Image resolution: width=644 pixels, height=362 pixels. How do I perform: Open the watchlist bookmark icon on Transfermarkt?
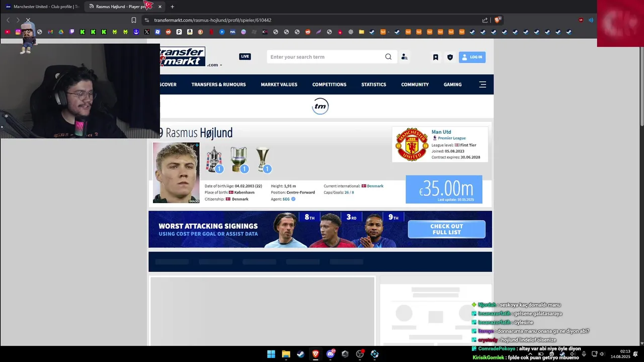coord(436,57)
